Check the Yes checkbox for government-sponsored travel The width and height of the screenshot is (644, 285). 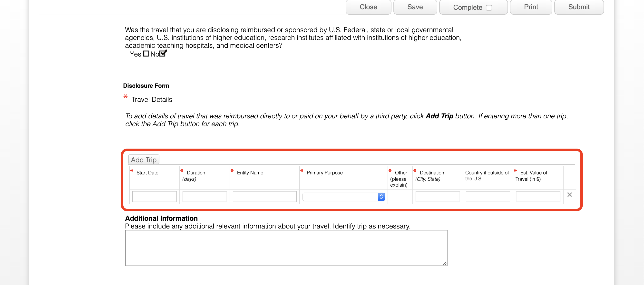146,54
